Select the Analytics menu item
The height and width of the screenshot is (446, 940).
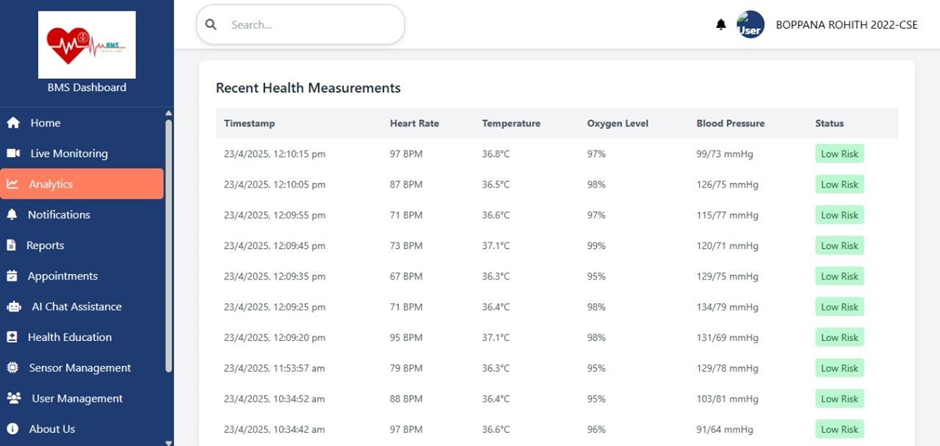click(82, 184)
